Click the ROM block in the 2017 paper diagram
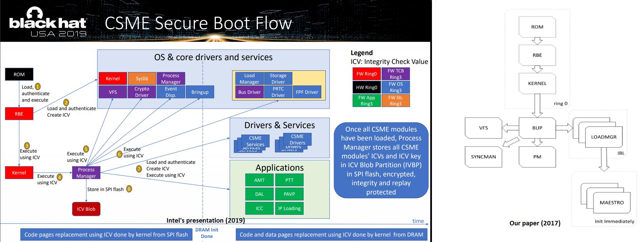Image resolution: width=644 pixels, height=242 pixels. tap(537, 27)
